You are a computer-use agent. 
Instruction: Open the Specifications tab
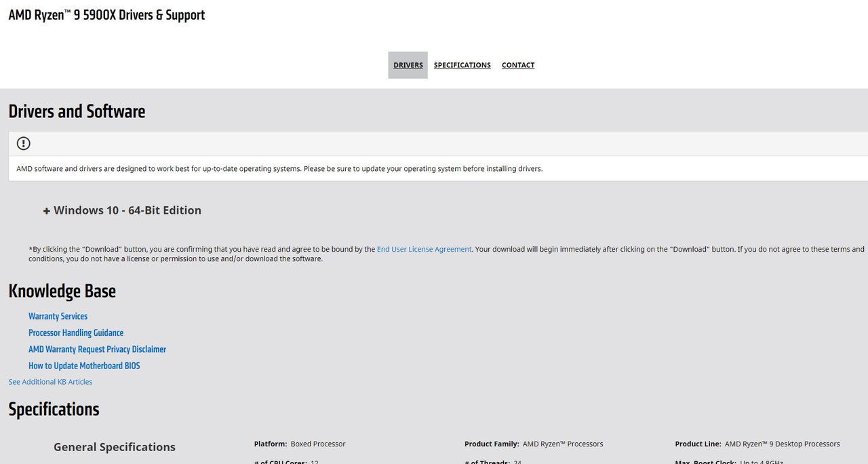pos(462,65)
